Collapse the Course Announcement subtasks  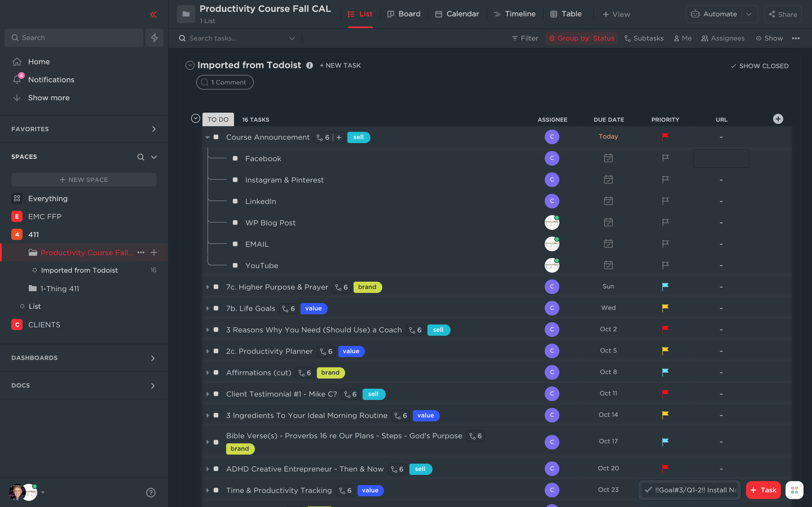tap(207, 137)
